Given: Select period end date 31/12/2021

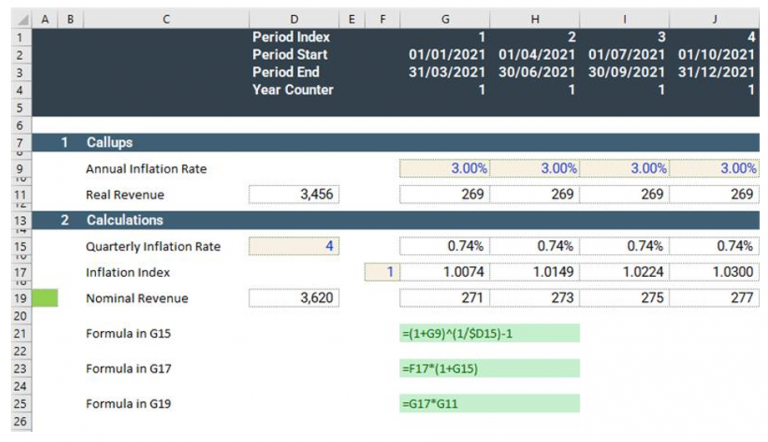Looking at the screenshot, I should pyautogui.click(x=716, y=72).
